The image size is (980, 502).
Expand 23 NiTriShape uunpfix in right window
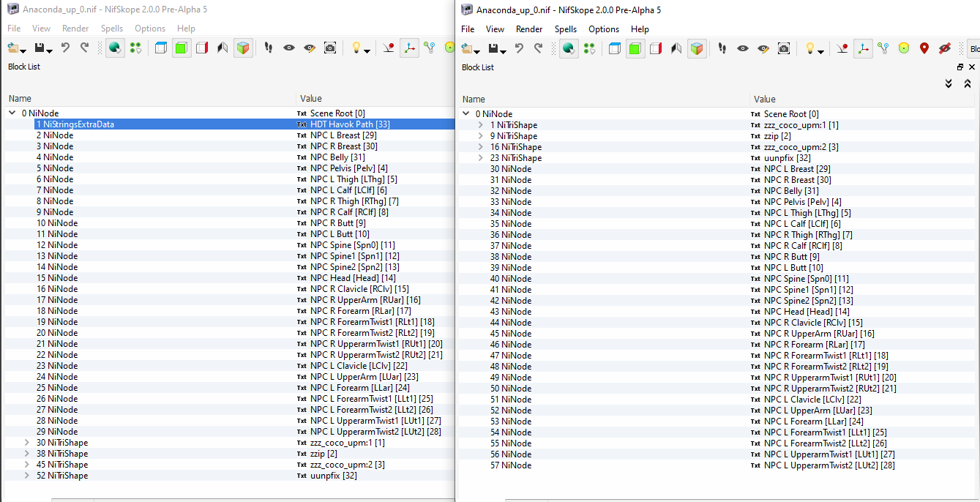click(481, 158)
